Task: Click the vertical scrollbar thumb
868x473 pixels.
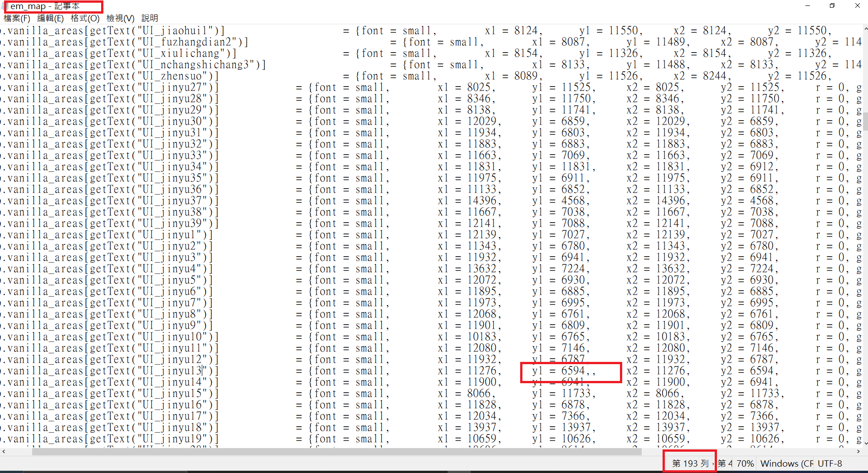Action: coord(865,121)
